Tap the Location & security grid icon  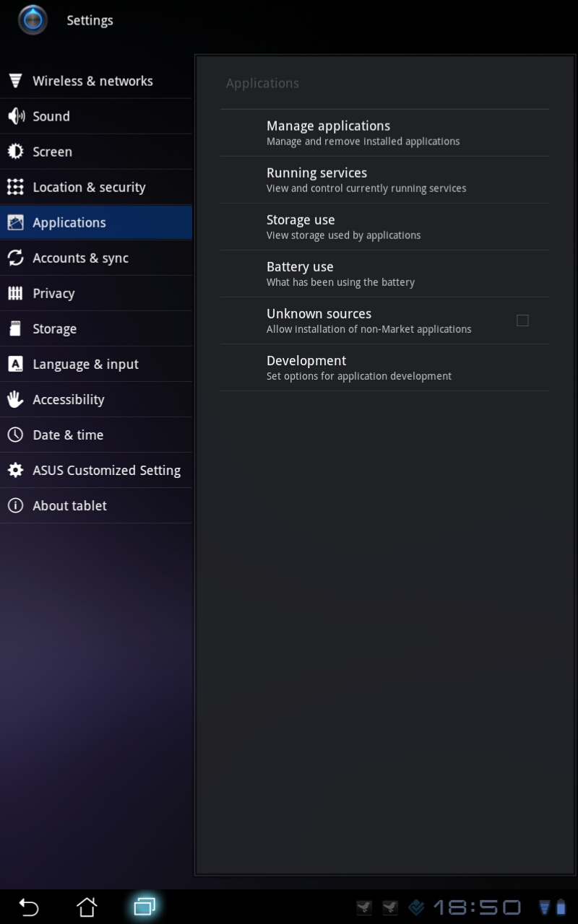[15, 187]
